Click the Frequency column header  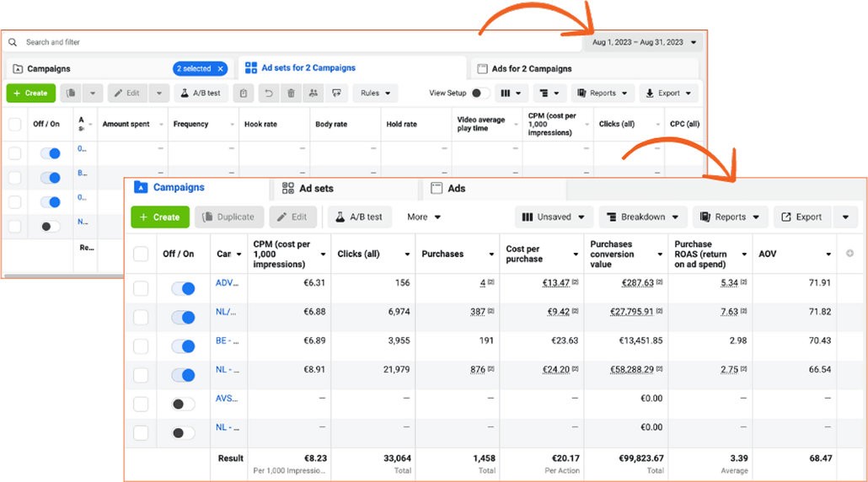[203, 124]
